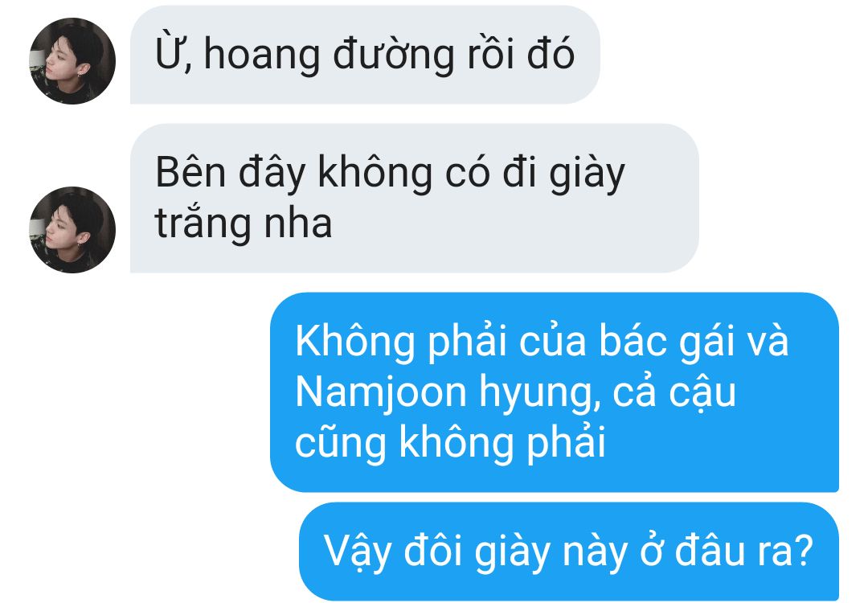Click the word "giày" in the gray bubble

pos(588,174)
